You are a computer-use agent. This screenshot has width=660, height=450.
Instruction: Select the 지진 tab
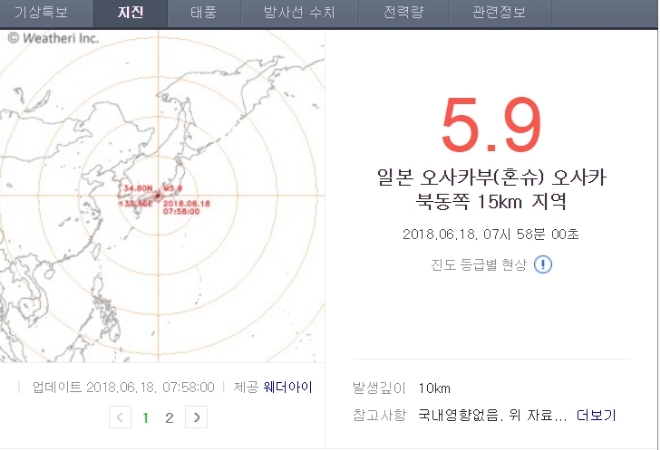[x=130, y=12]
